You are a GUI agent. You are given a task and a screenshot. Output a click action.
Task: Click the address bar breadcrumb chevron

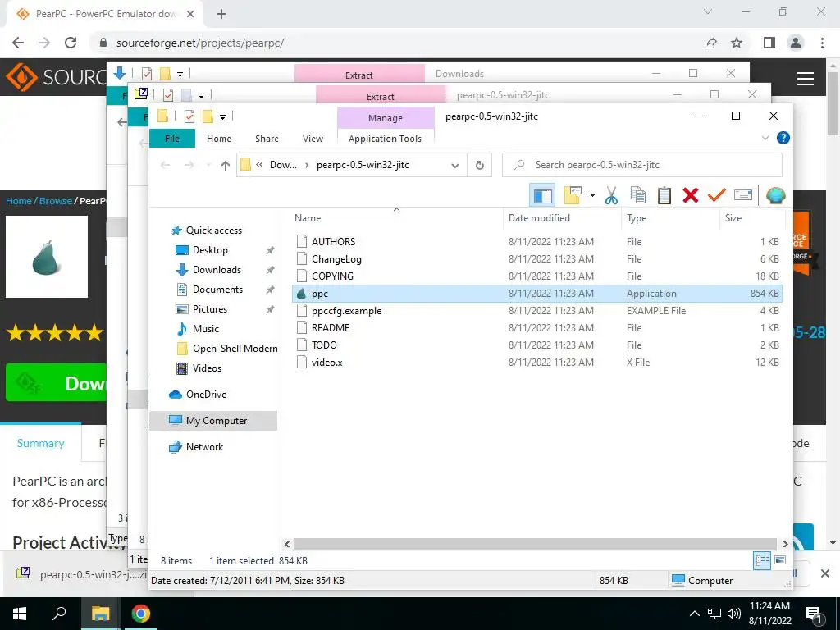pos(307,166)
